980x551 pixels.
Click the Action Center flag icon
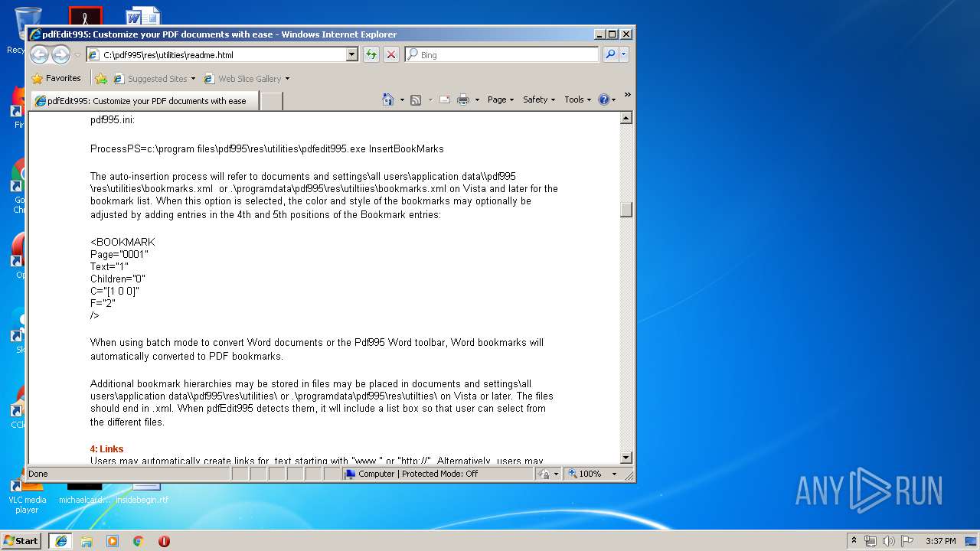(907, 540)
